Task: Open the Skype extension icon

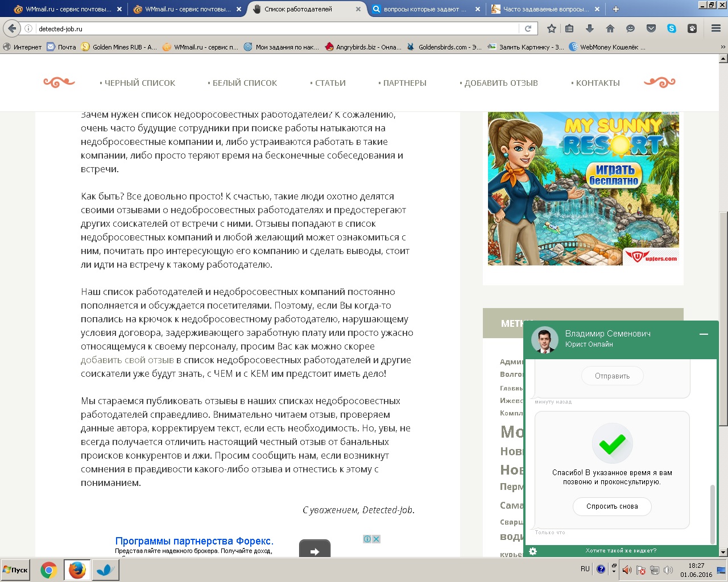Action: point(672,28)
